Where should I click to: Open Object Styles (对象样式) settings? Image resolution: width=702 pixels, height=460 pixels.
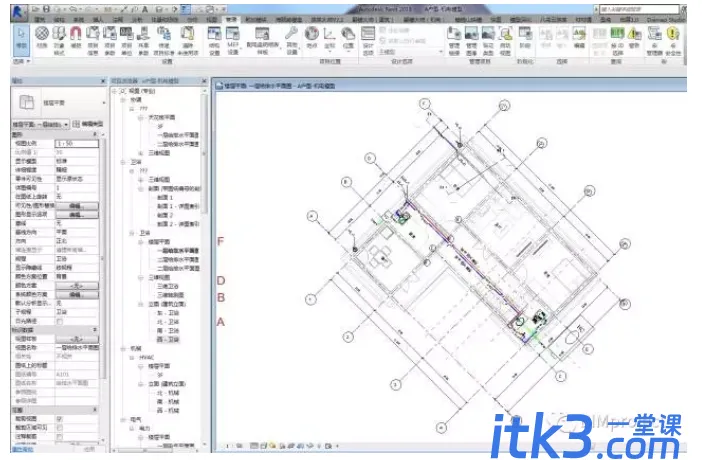pos(59,39)
